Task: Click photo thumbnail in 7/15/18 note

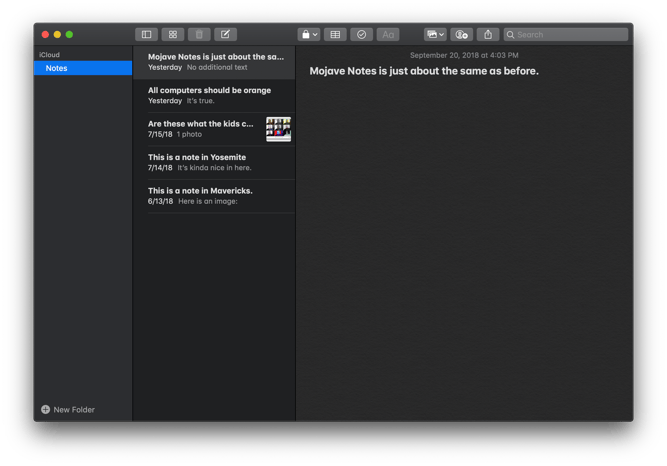Action: tap(279, 129)
